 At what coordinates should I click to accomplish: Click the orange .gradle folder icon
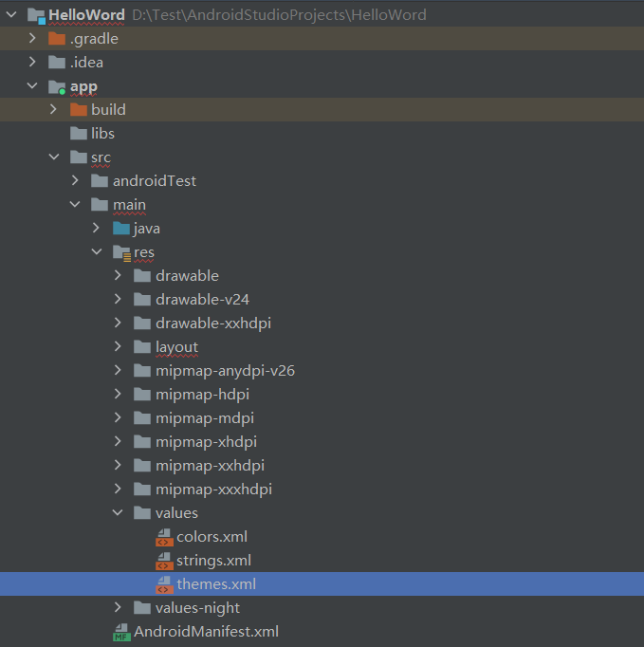click(57, 38)
